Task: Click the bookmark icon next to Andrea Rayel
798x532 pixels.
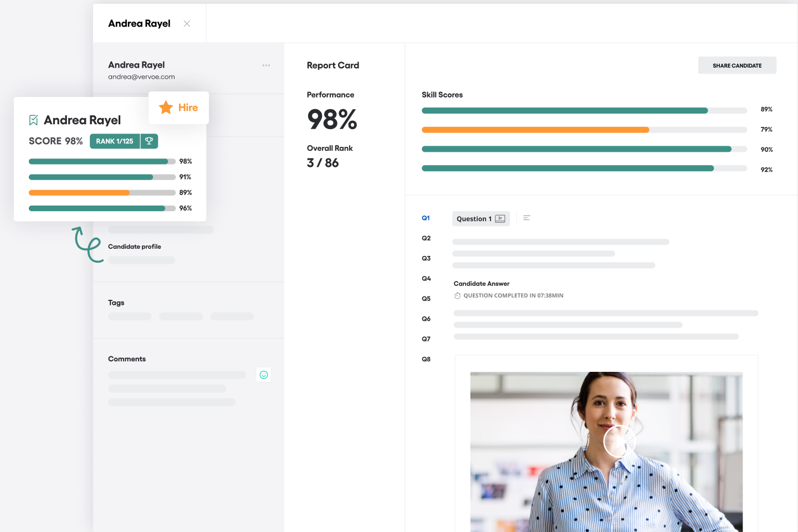Action: [x=34, y=120]
